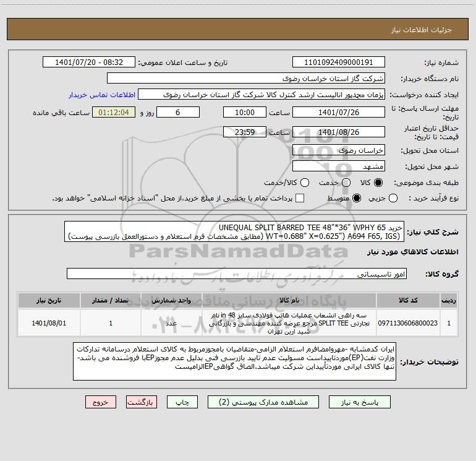Toggle the اسناد خزانه اسلامی payment checkbox
This screenshot has width=476, height=461.
(300, 198)
